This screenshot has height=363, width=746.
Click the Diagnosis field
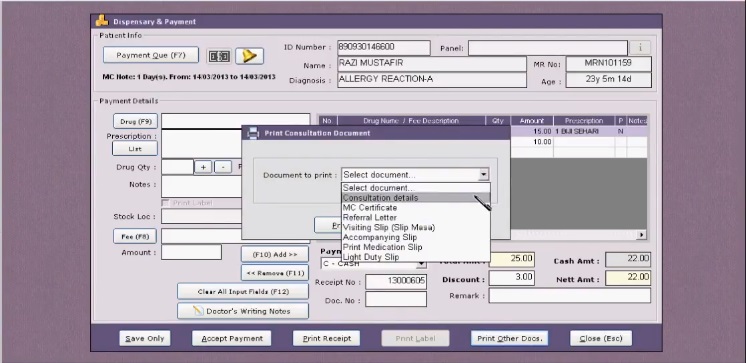432,80
